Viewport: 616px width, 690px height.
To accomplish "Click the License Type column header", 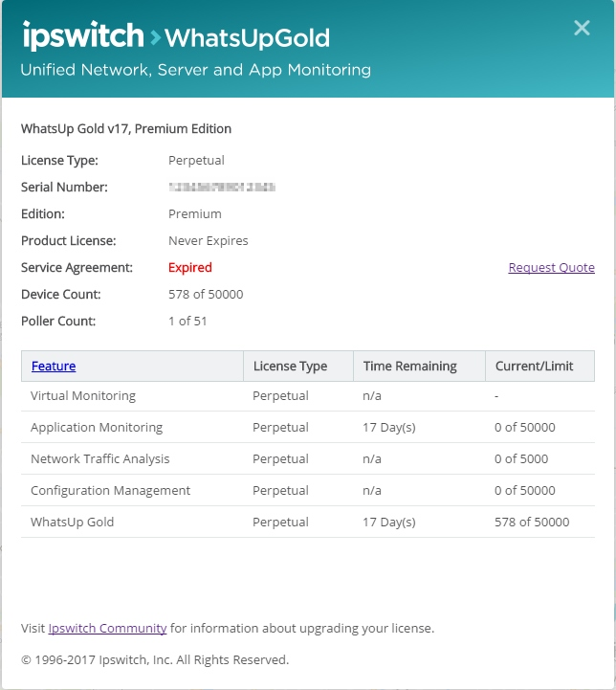I will pyautogui.click(x=290, y=366).
